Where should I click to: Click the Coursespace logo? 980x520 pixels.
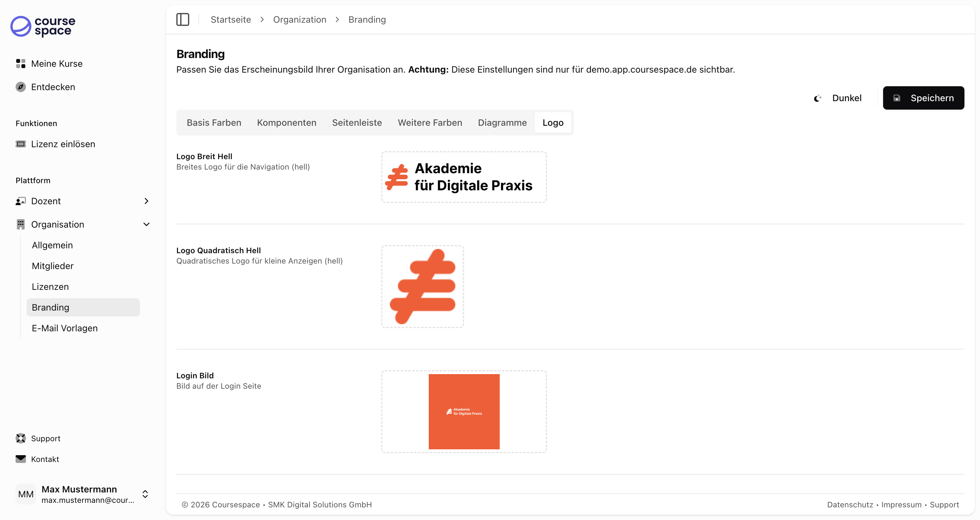tap(42, 26)
